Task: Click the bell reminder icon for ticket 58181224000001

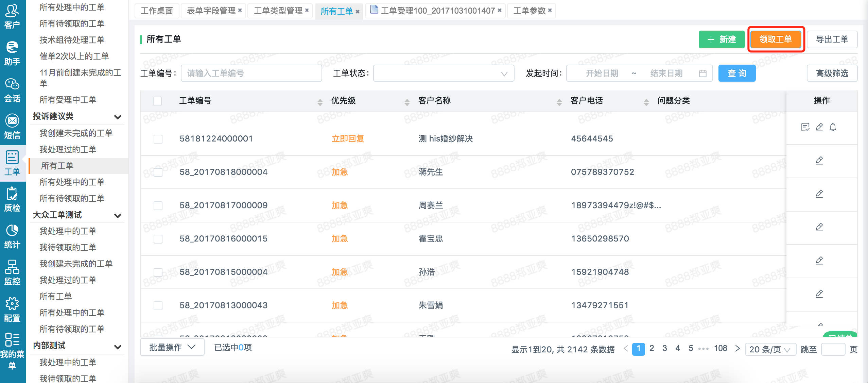Action: point(833,127)
